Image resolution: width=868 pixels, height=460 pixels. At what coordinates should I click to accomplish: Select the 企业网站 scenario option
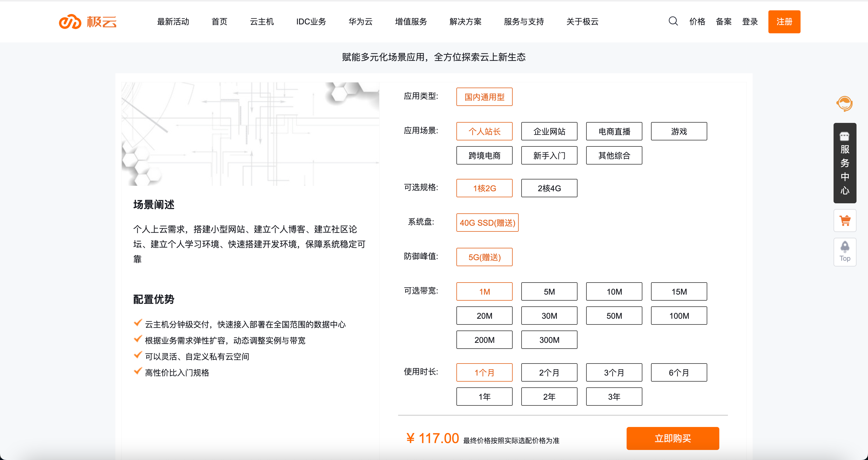549,132
